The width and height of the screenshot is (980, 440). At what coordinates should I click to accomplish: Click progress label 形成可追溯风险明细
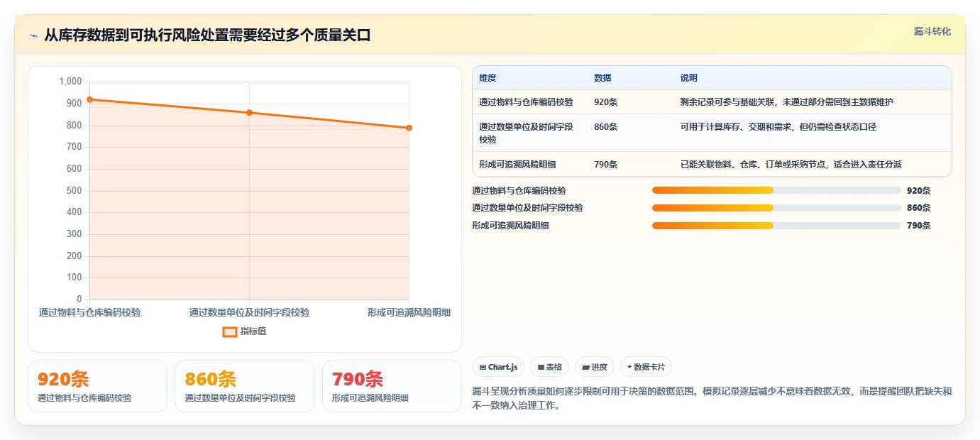[510, 226]
